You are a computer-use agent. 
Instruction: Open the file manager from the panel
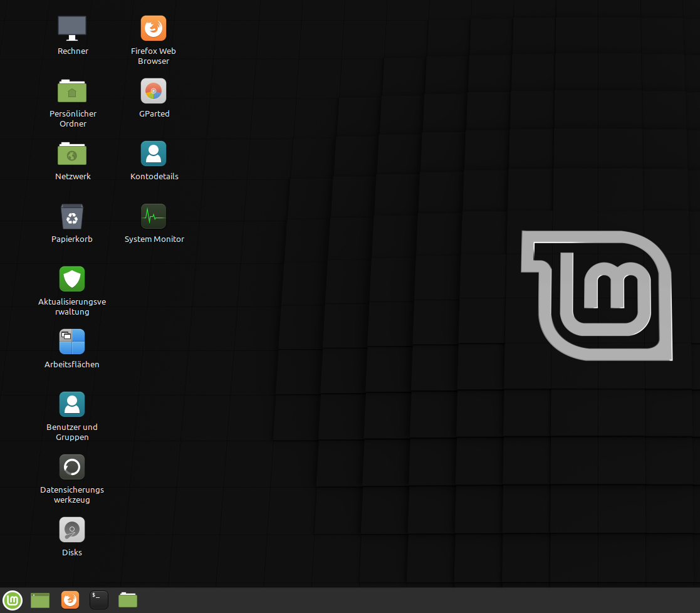128,600
